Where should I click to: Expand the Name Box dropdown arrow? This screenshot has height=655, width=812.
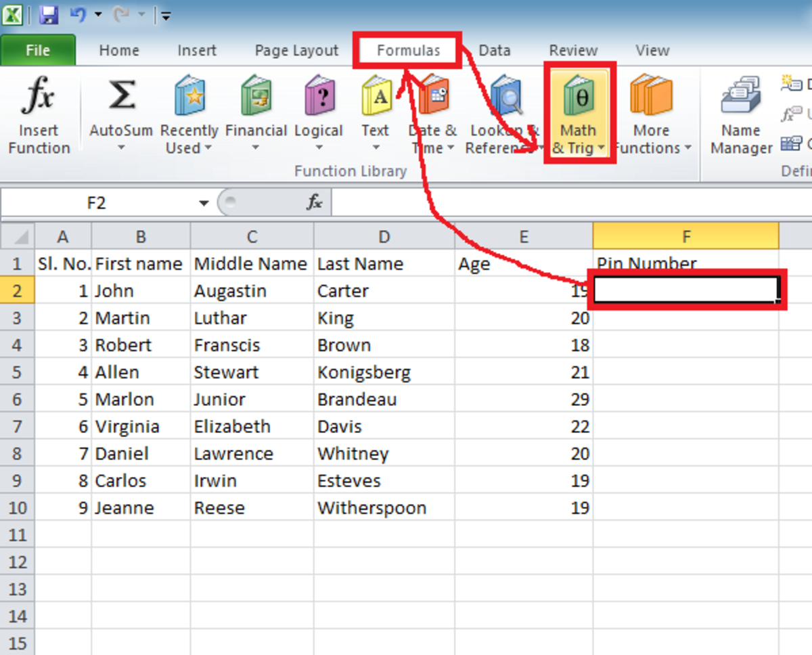point(203,203)
